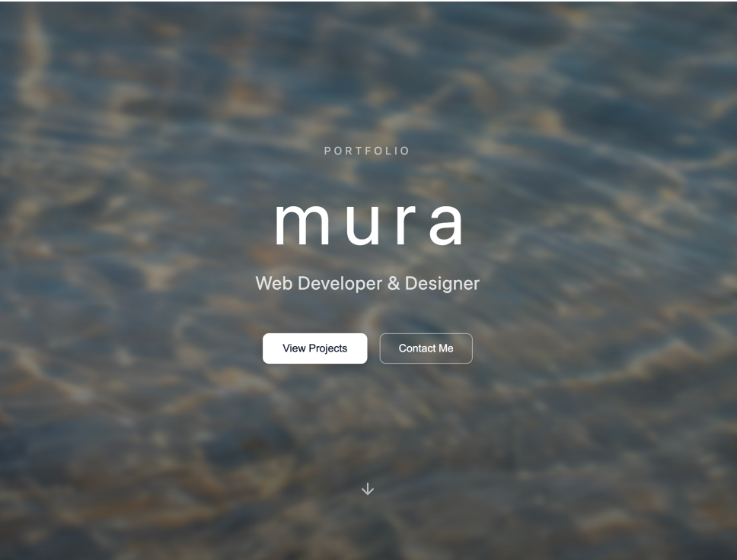The image size is (737, 560).
Task: Click the scroll down arrow icon
Action: 368,489
